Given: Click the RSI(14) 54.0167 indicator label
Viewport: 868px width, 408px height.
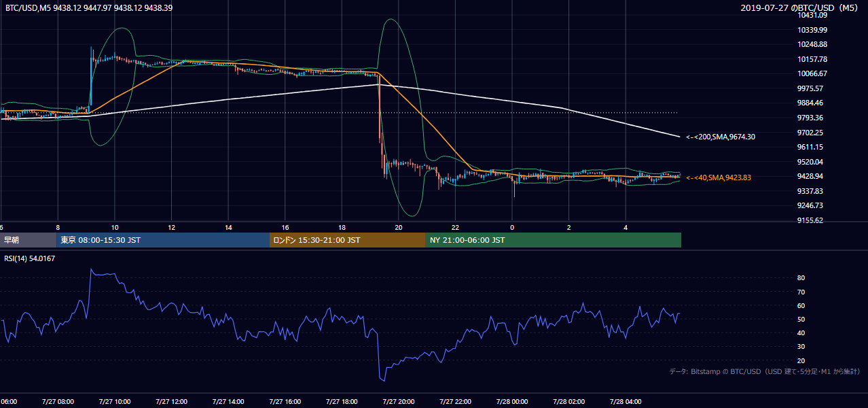Looking at the screenshot, I should [x=30, y=258].
